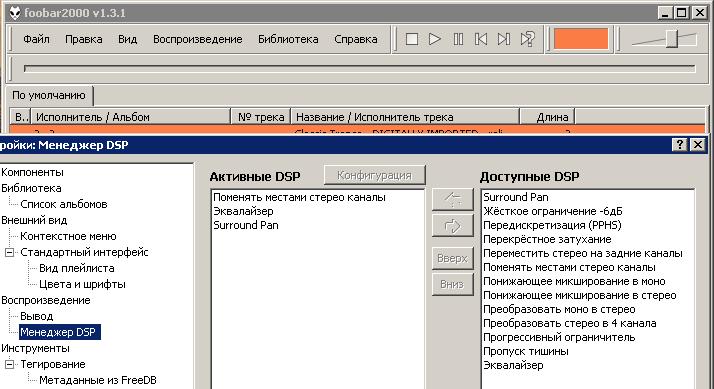Screen dimensions: 714x389
Task: Open Цвета и шрифты settings page
Action: click(x=82, y=284)
